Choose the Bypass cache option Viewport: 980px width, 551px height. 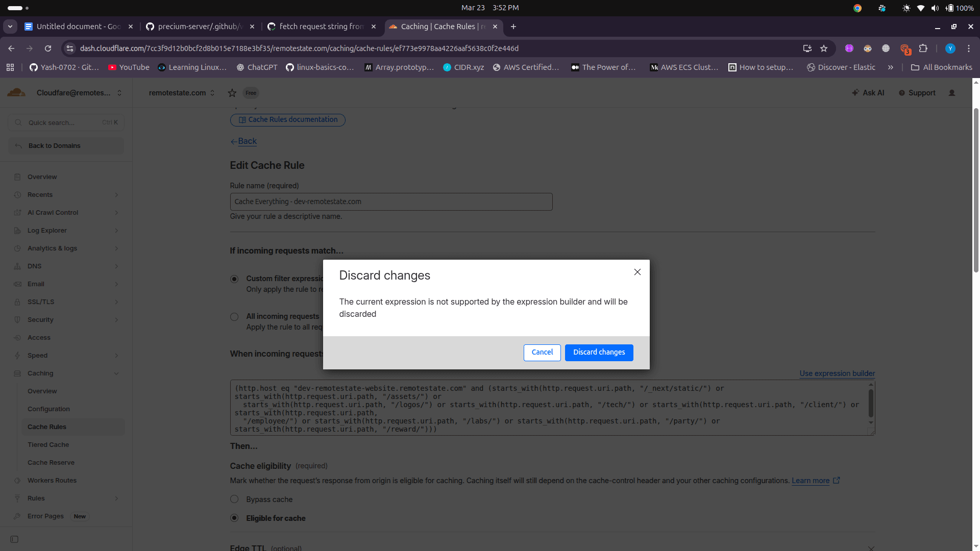pos(234,499)
